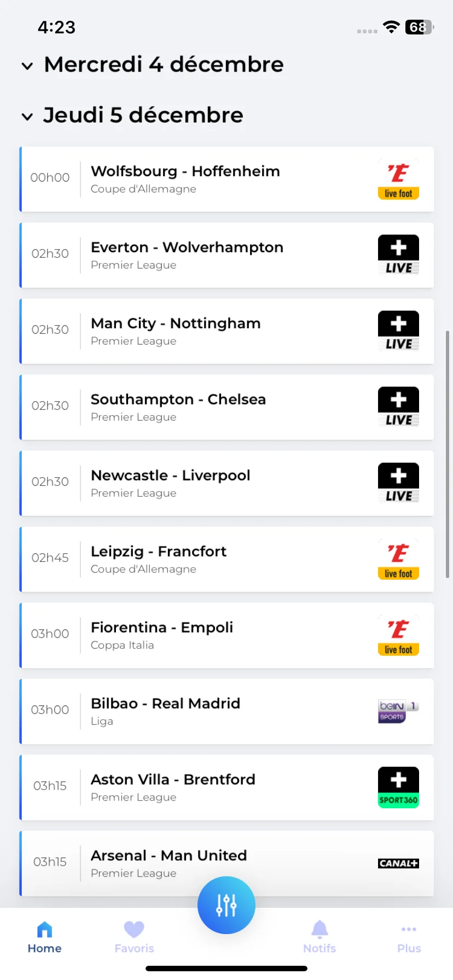Tap Canal+ Live logo on Newcastle - Liverpool

398,483
